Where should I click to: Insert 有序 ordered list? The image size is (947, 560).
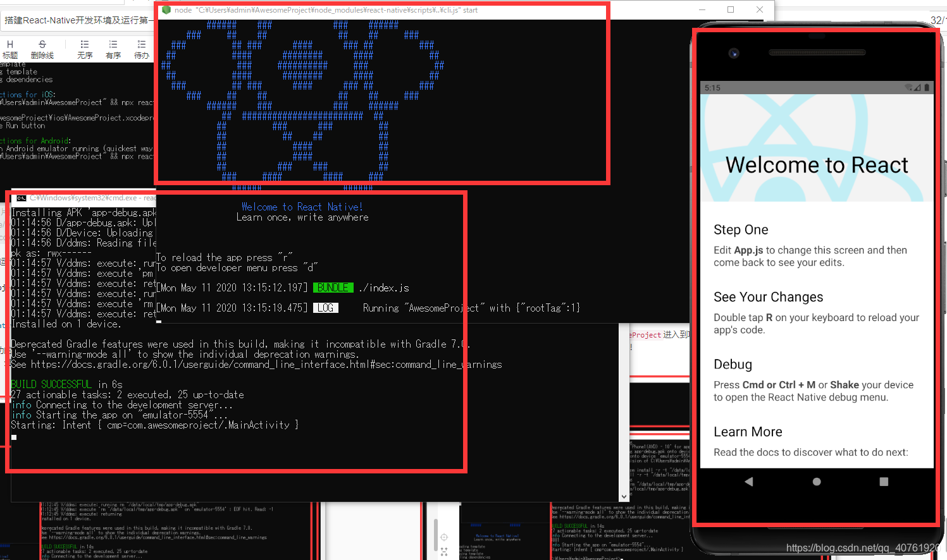tap(113, 49)
